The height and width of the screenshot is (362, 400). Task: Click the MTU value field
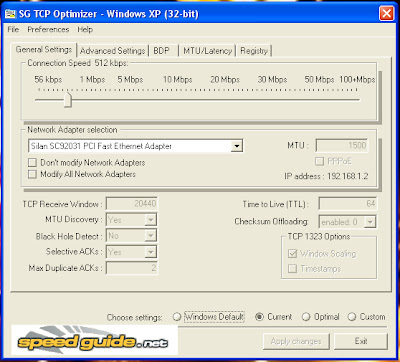pos(342,146)
